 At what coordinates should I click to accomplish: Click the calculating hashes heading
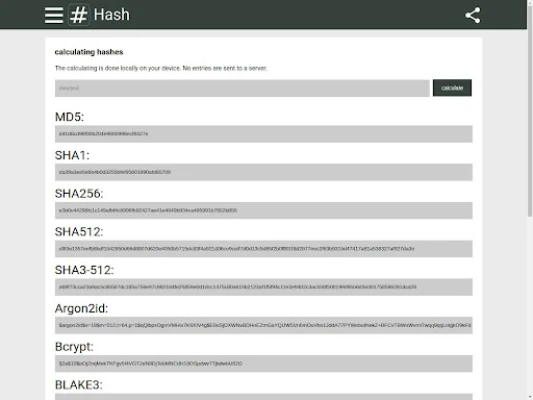point(89,52)
